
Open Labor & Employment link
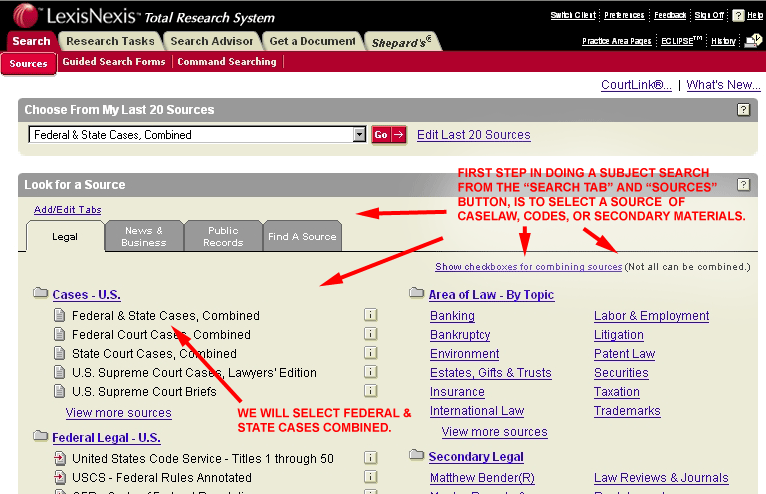[652, 316]
